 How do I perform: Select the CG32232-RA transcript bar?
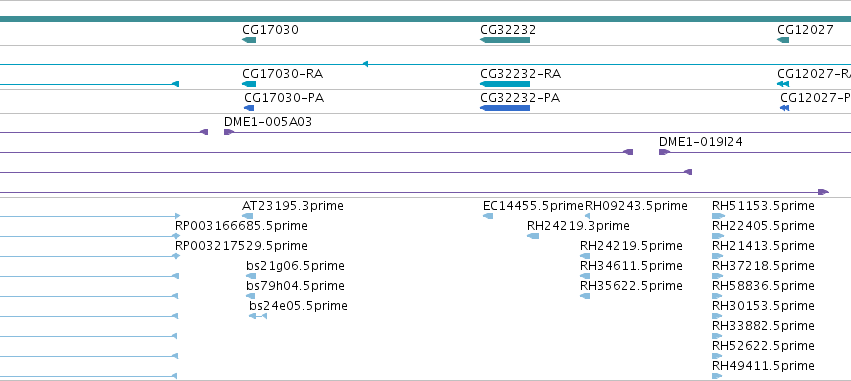pos(505,84)
